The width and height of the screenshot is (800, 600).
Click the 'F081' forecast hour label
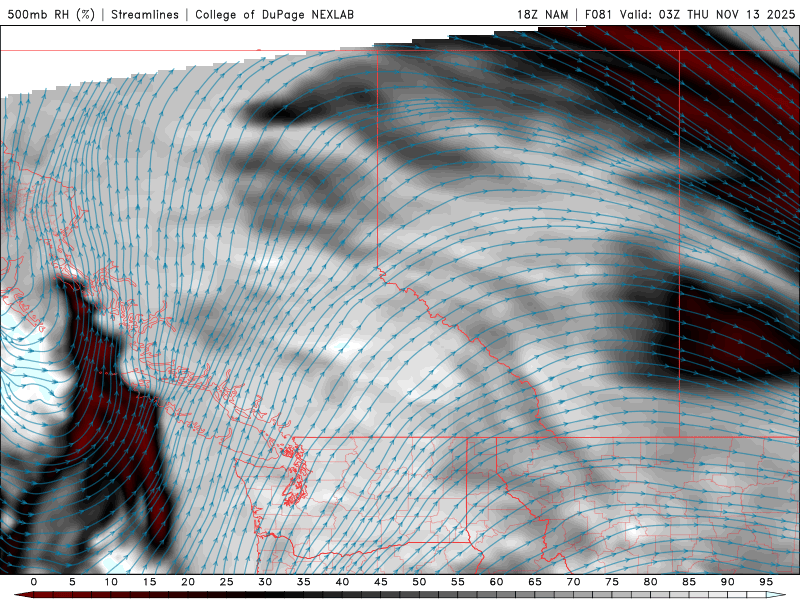[599, 14]
